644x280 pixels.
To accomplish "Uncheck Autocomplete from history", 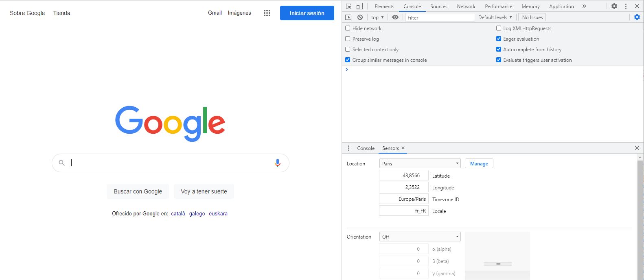I will pyautogui.click(x=499, y=49).
